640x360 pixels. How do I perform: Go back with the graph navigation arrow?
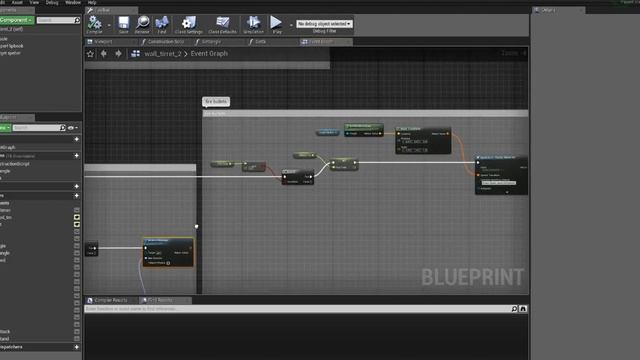104,53
